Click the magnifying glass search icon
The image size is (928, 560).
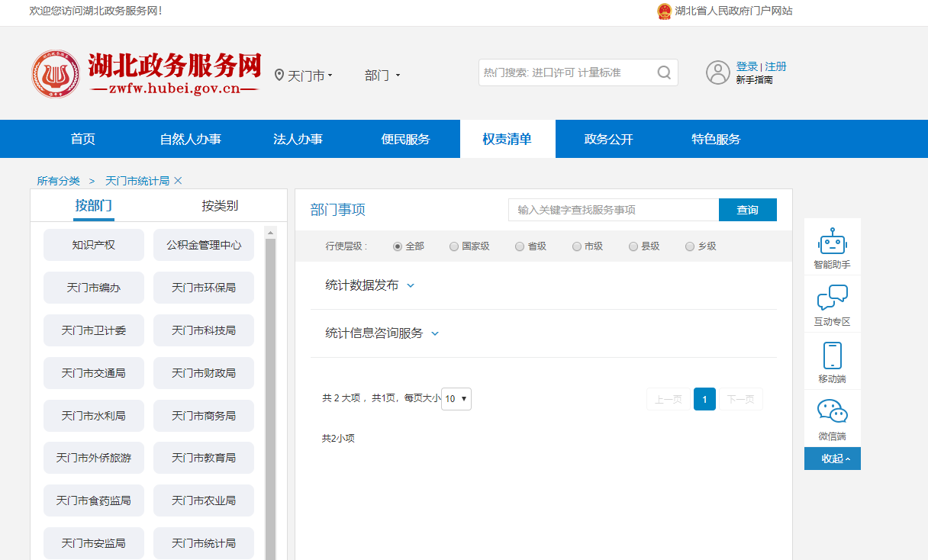tap(664, 73)
